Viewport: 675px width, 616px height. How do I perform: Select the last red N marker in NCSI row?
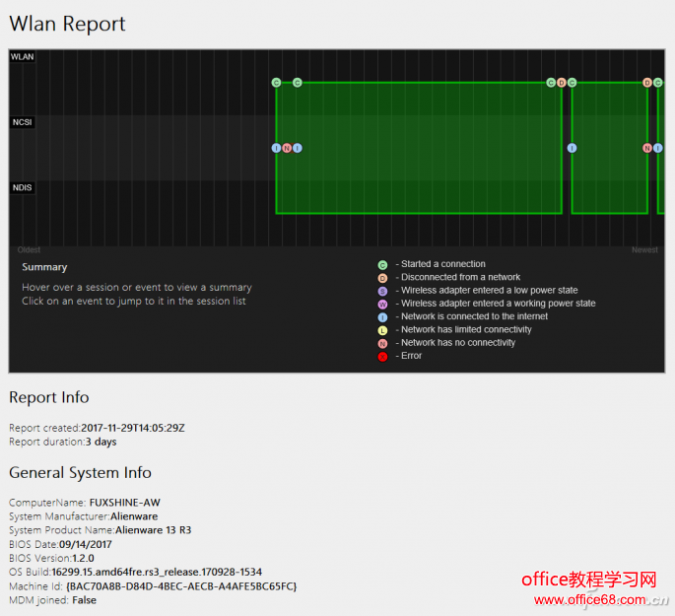click(x=647, y=148)
